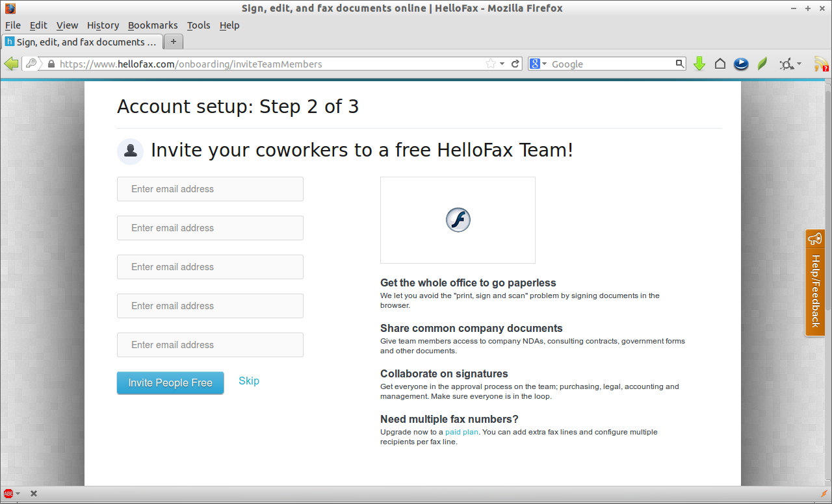Screen dimensions: 832x504
Task: Open the View menu
Action: click(x=67, y=25)
